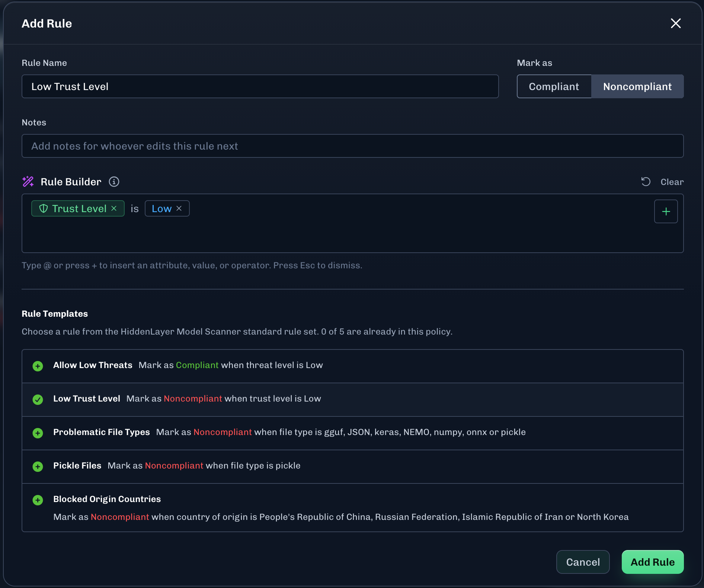704x588 pixels.
Task: Click the Blocked Origin Countries template title
Action: tap(107, 499)
